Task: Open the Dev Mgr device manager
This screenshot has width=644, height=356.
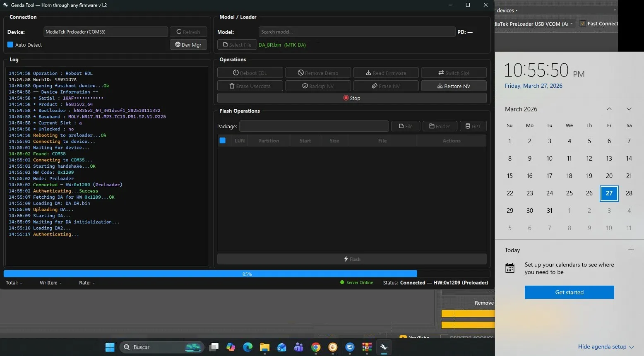Action: (188, 45)
